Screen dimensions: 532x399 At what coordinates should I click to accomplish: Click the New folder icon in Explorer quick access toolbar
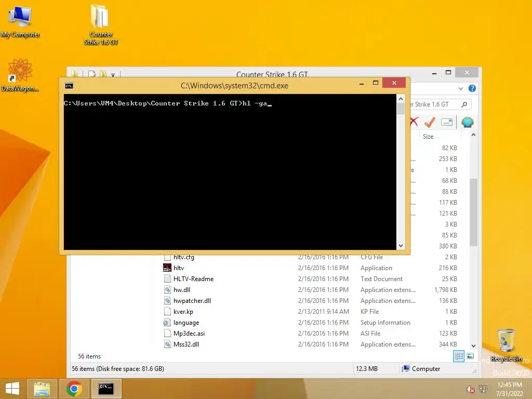point(103,74)
